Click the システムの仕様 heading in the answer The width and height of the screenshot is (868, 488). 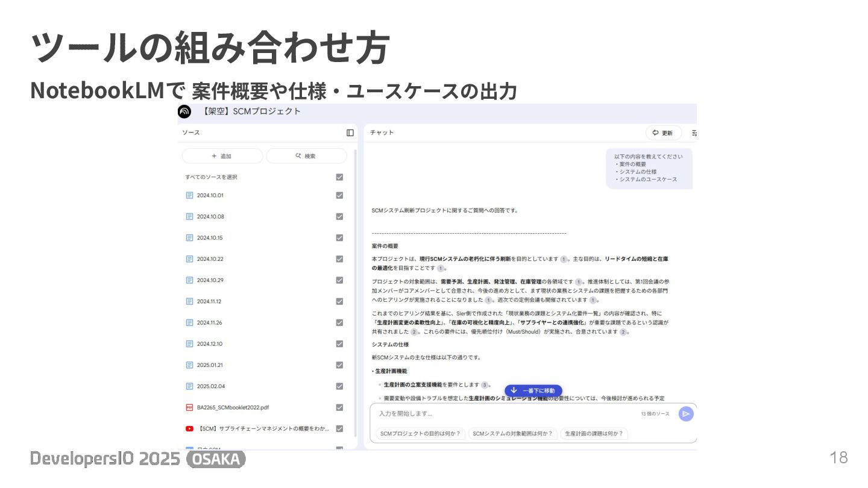(x=390, y=345)
